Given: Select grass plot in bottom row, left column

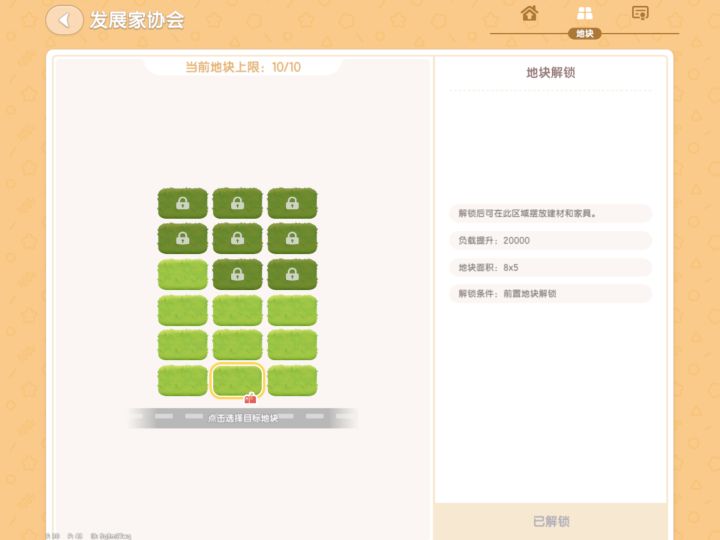Looking at the screenshot, I should [183, 380].
